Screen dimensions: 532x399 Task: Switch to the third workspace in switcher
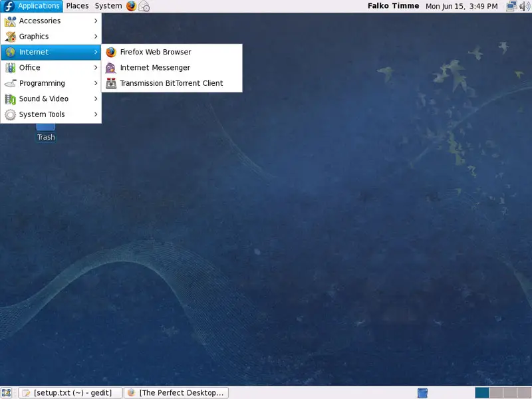pos(509,393)
